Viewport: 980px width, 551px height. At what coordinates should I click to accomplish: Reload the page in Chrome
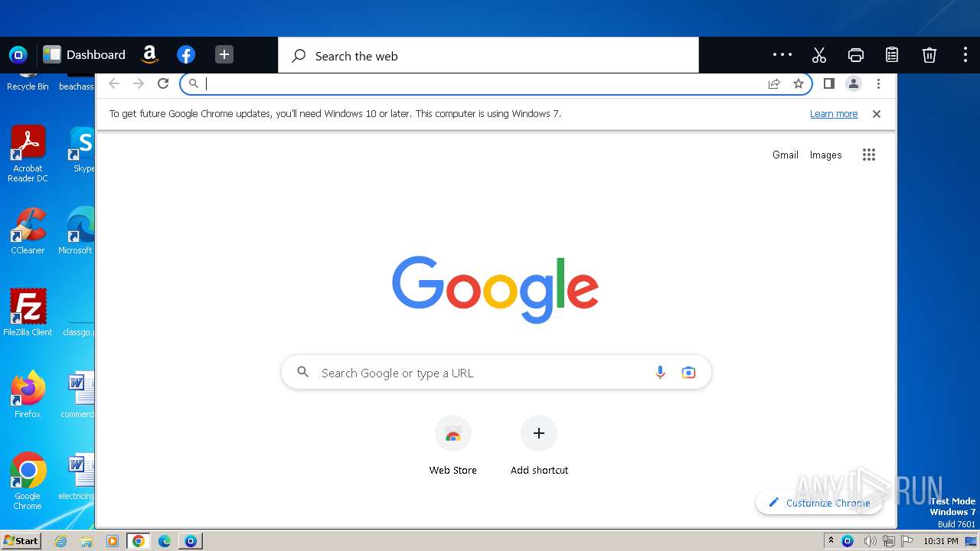[163, 83]
